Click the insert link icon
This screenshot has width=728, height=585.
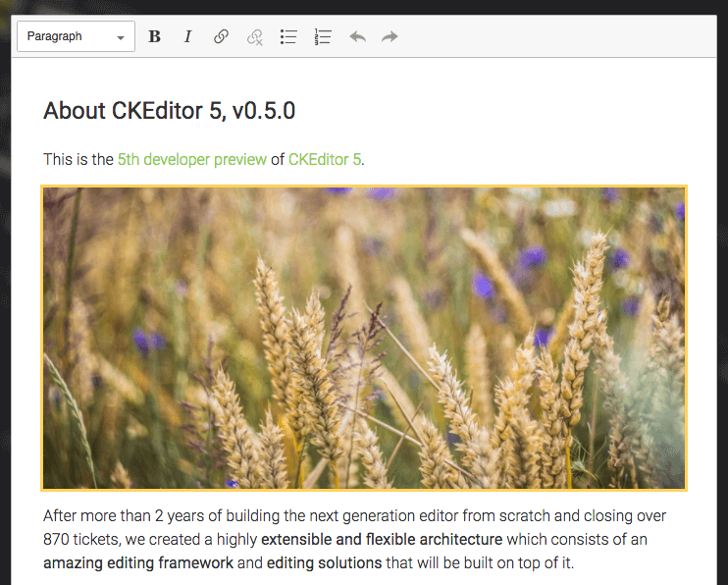pos(221,36)
